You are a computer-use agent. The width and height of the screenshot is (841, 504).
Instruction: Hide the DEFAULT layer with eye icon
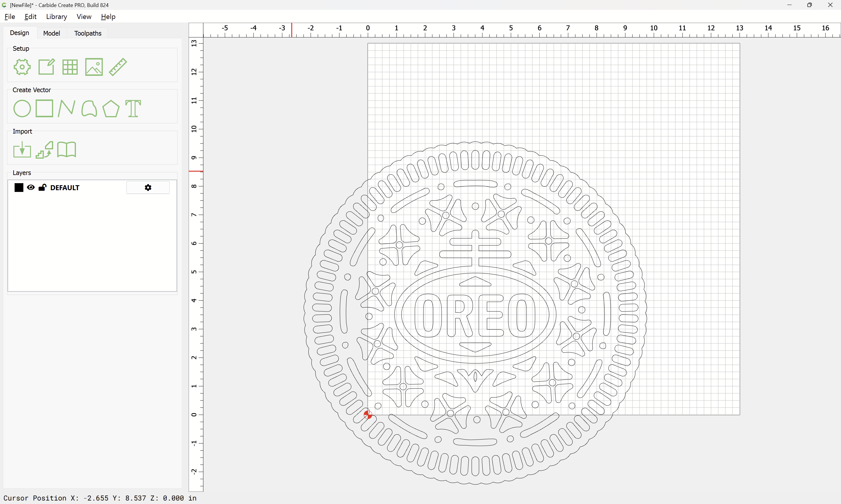click(31, 188)
